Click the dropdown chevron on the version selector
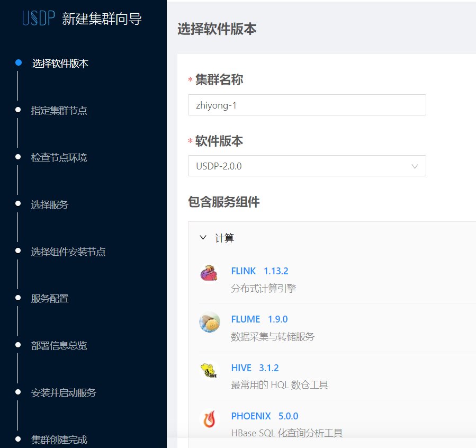476x448 pixels. (x=415, y=166)
